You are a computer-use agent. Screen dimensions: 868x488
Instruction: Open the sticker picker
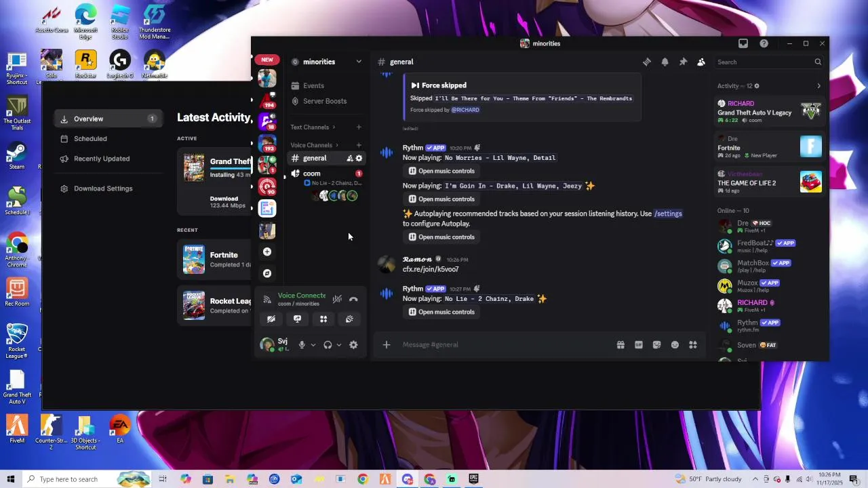pos(657,345)
